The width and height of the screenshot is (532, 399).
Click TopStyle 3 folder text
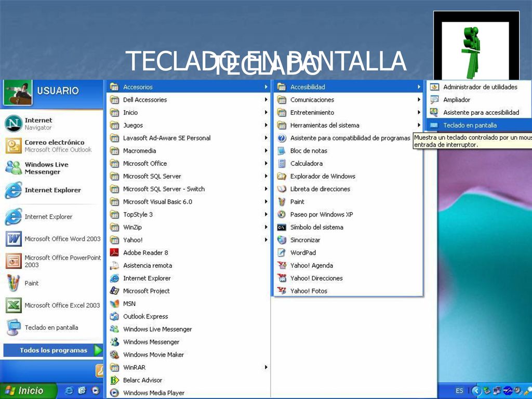coord(138,215)
